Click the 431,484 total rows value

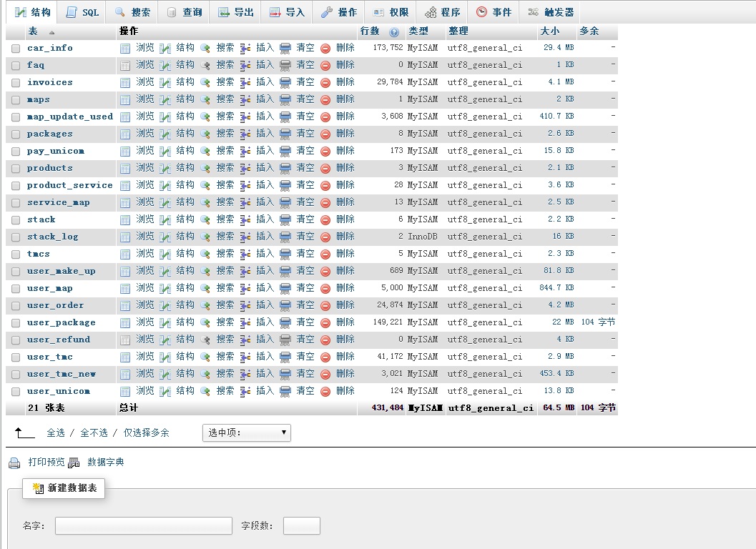388,407
